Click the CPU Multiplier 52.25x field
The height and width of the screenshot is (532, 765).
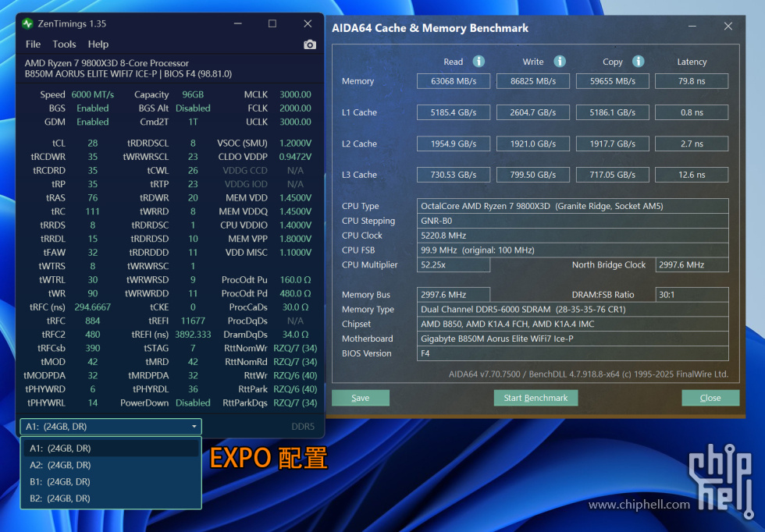454,264
